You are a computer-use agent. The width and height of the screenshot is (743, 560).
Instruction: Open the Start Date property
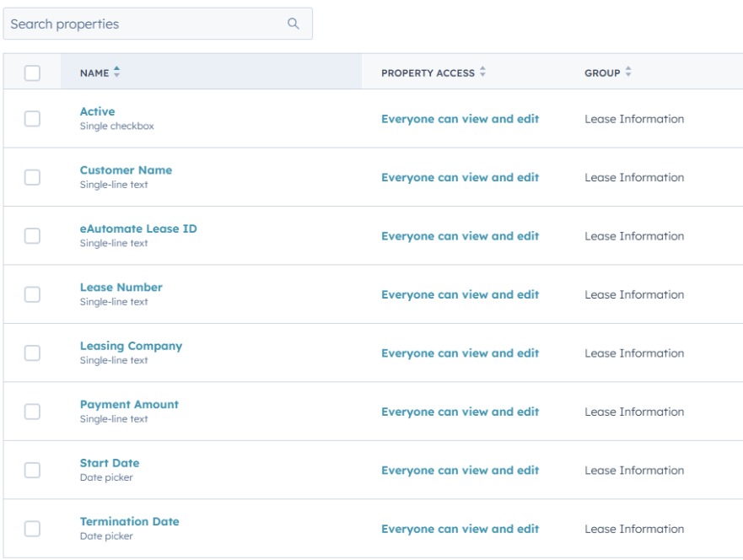pos(110,463)
